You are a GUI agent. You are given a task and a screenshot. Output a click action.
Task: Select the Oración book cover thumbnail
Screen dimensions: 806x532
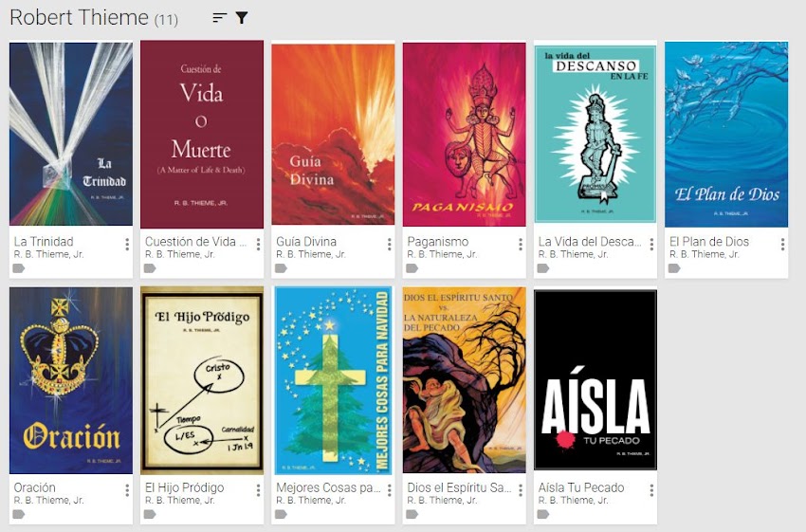coord(71,380)
